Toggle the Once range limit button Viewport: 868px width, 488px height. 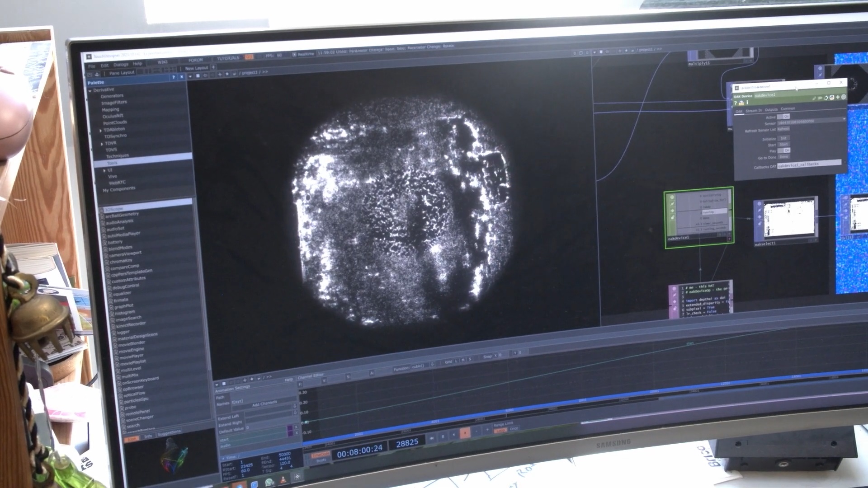(514, 429)
